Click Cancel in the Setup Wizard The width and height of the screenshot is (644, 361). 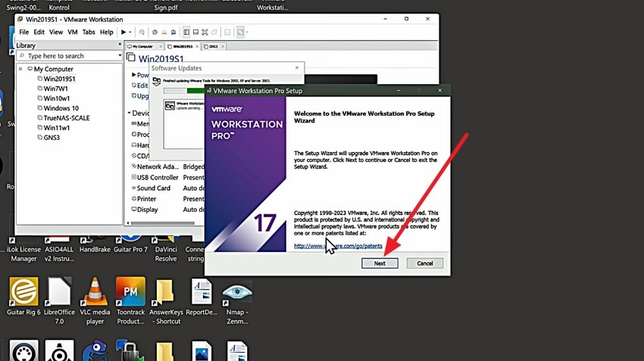tap(425, 263)
